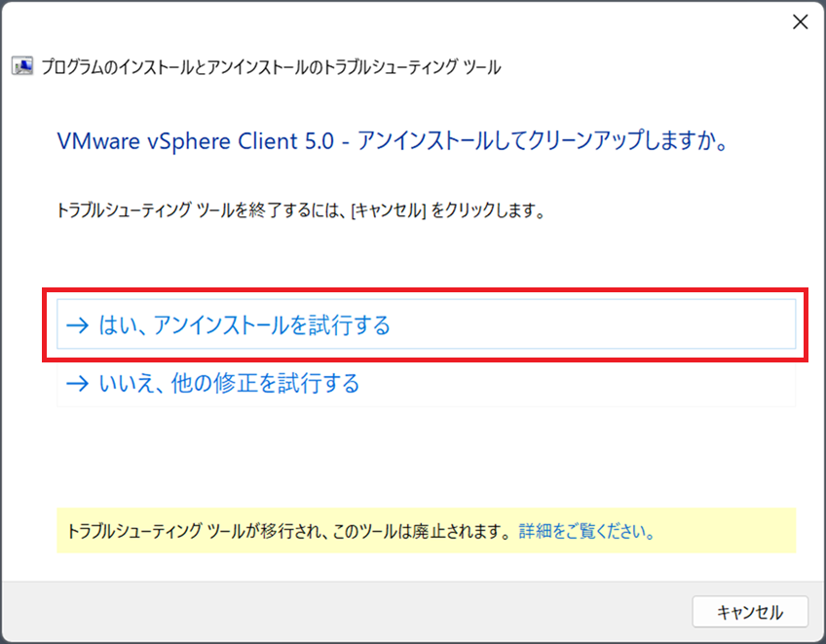Open the 詳細をご覧ください link
This screenshot has height=644, width=826.
click(586, 531)
